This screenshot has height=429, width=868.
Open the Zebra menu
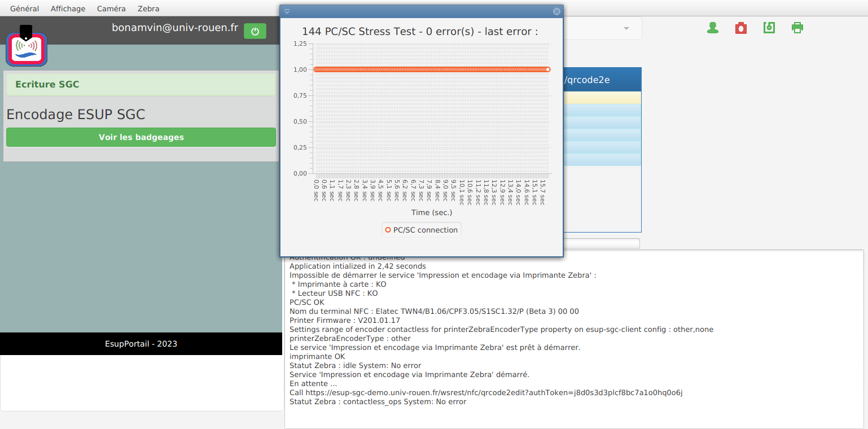pos(148,8)
